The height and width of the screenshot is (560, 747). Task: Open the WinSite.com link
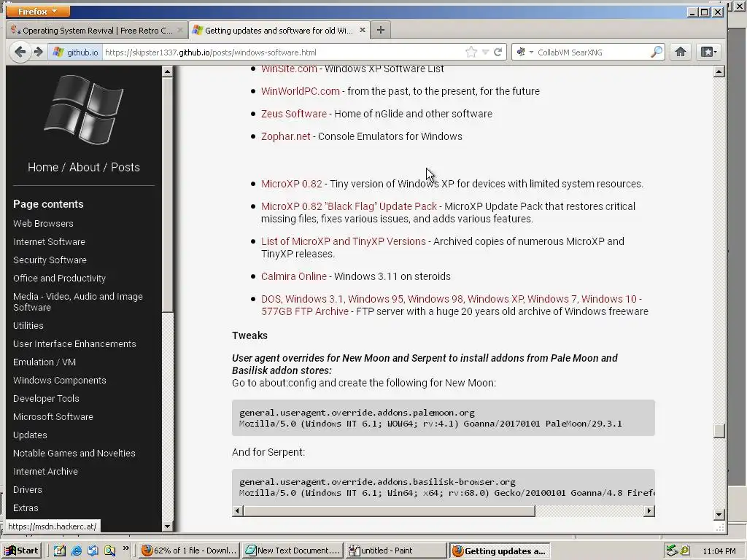pos(289,69)
